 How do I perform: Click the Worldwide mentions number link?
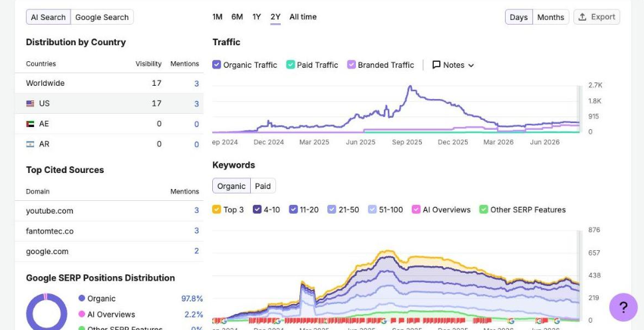coord(196,83)
